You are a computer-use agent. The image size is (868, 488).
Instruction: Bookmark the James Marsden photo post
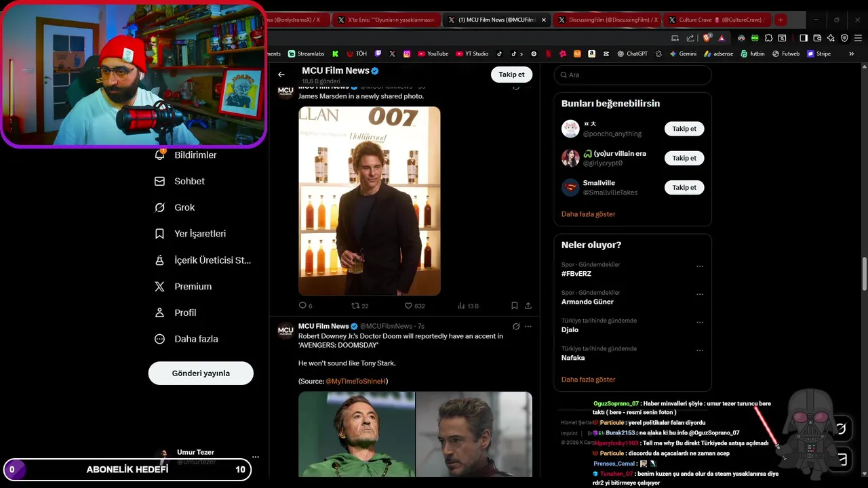(515, 306)
